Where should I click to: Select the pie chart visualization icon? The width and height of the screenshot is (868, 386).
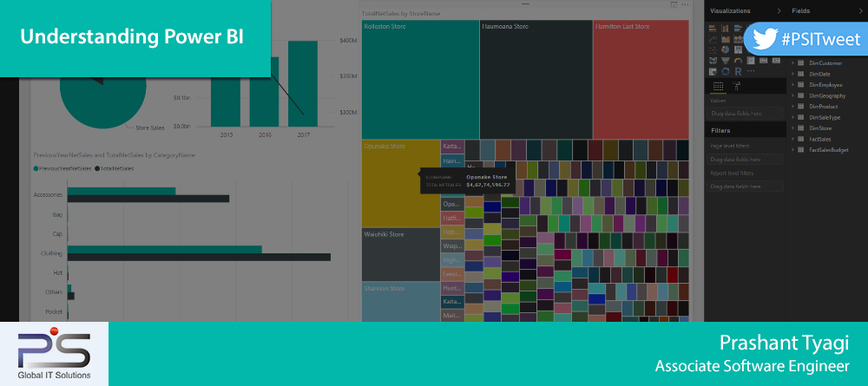pos(725,49)
